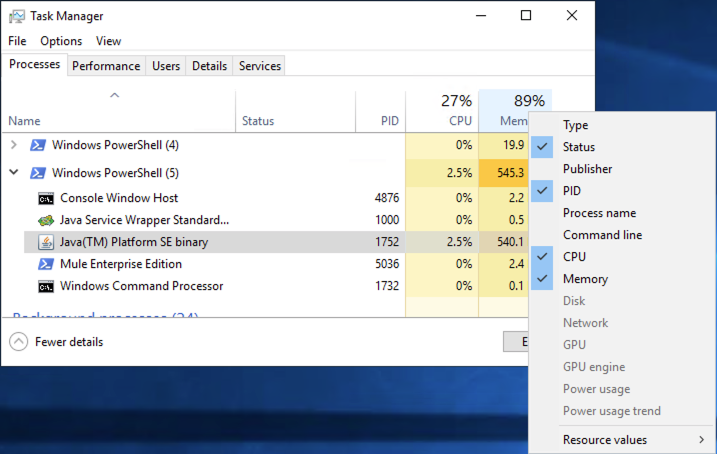Sort processes by the Name column header
Screen dimensions: 717x454
pyautogui.click(x=24, y=121)
